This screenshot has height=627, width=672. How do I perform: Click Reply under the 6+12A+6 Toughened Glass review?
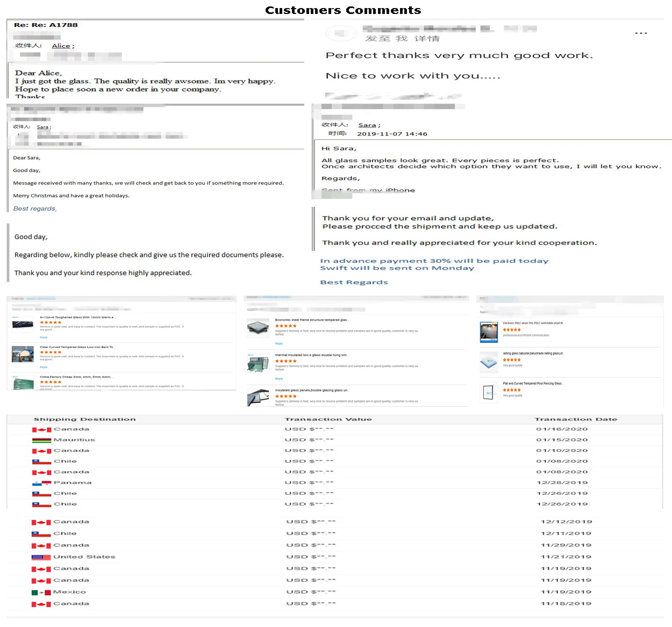[44, 337]
